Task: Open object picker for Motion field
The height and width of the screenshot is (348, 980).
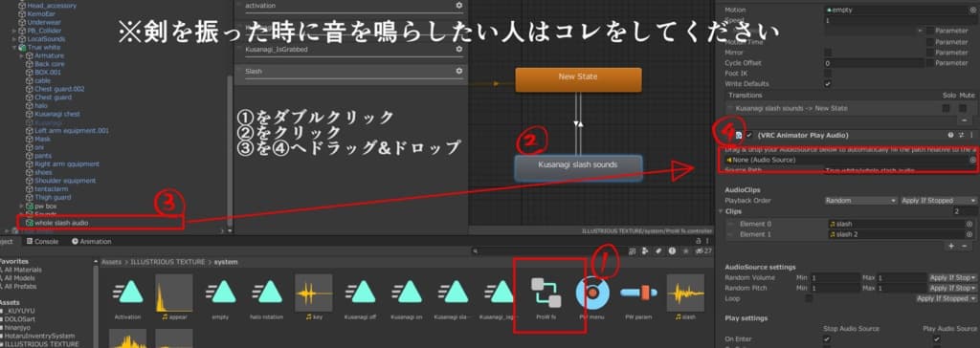Action: [973, 10]
